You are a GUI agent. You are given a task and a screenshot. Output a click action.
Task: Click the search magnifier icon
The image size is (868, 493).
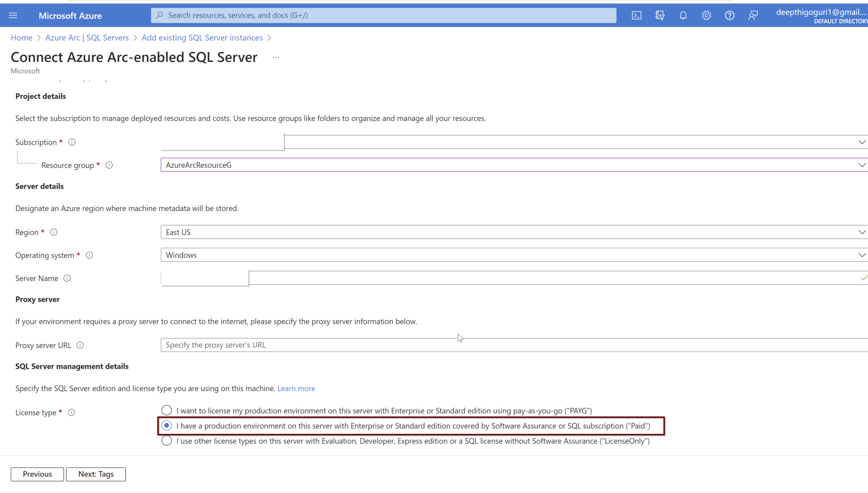tap(159, 15)
